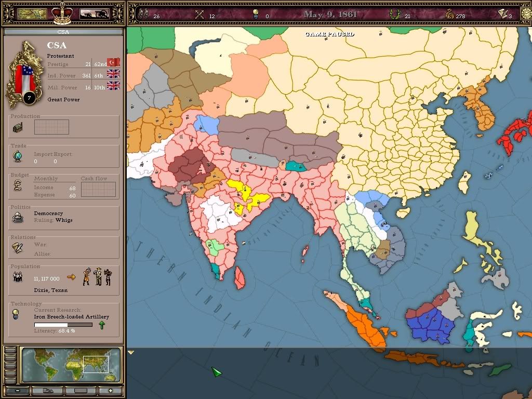Click the Trade globe icon
The image size is (532, 399).
(x=19, y=156)
